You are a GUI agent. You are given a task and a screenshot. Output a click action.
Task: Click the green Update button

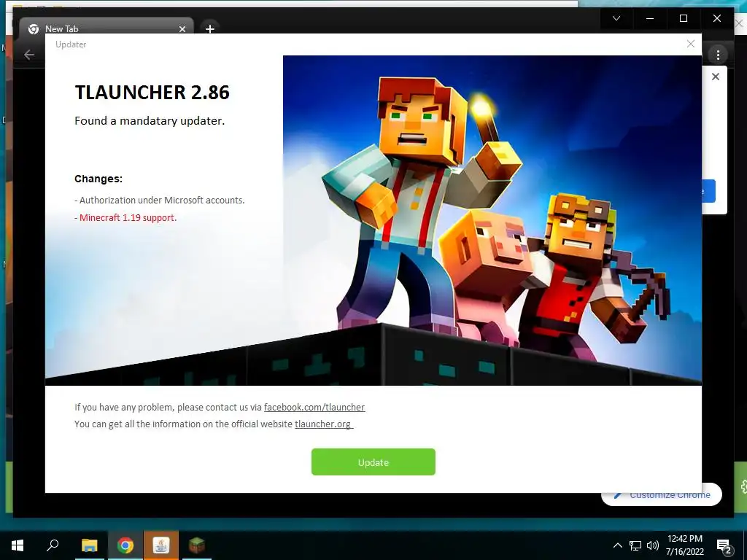(x=373, y=462)
